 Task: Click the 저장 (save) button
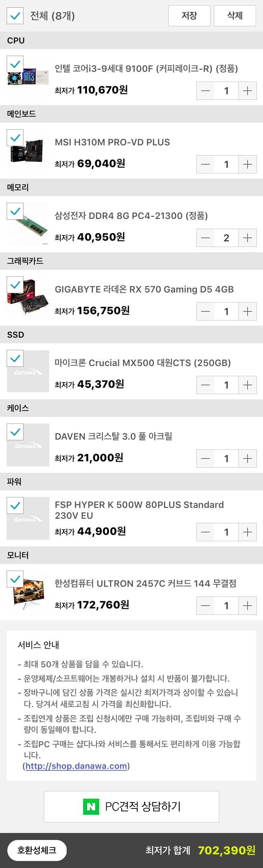point(189,16)
